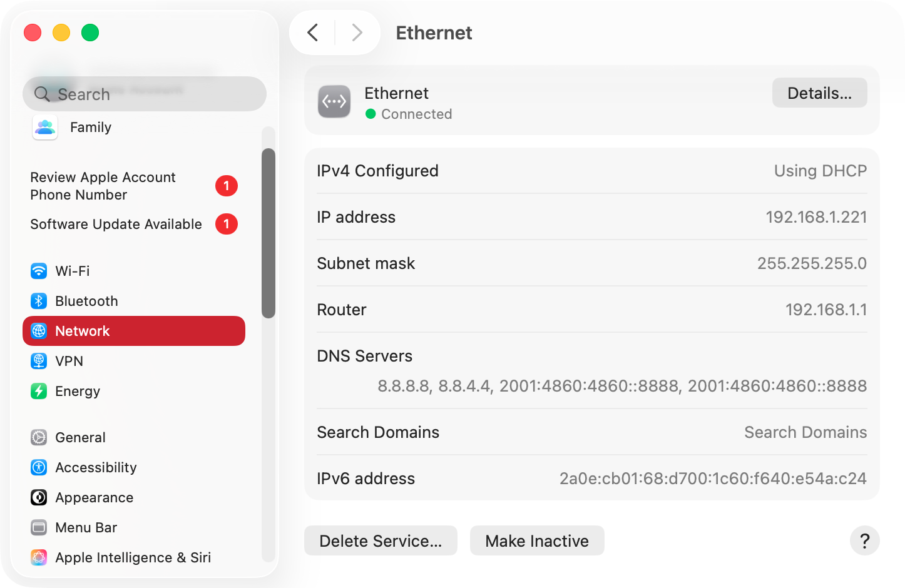Click the forward navigation chevron

pyautogui.click(x=357, y=33)
